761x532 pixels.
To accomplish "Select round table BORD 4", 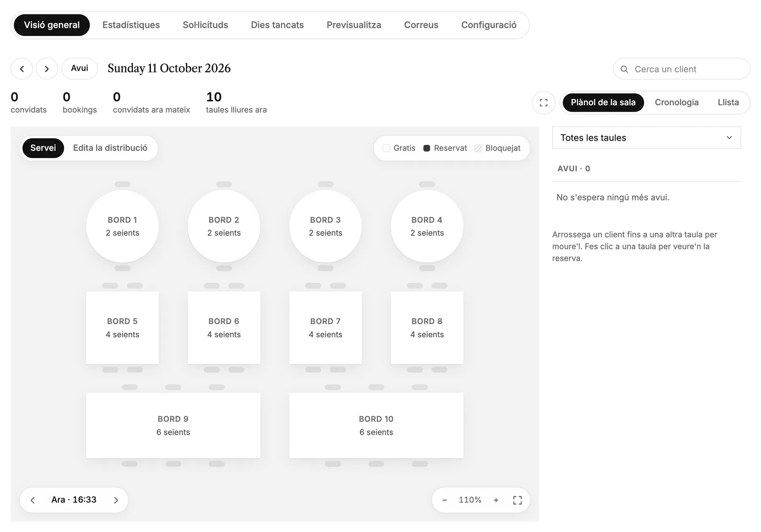I will click(x=427, y=226).
